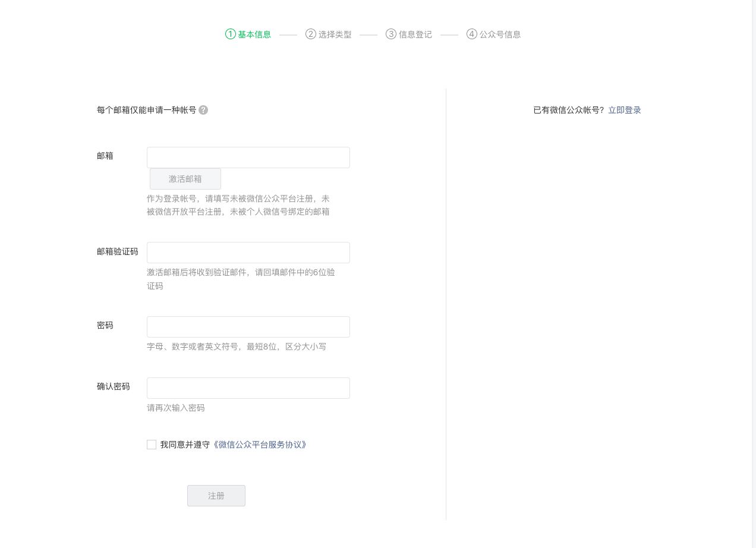Click the 邮箱验证码 verification code field
756x548 pixels.
[x=248, y=252]
